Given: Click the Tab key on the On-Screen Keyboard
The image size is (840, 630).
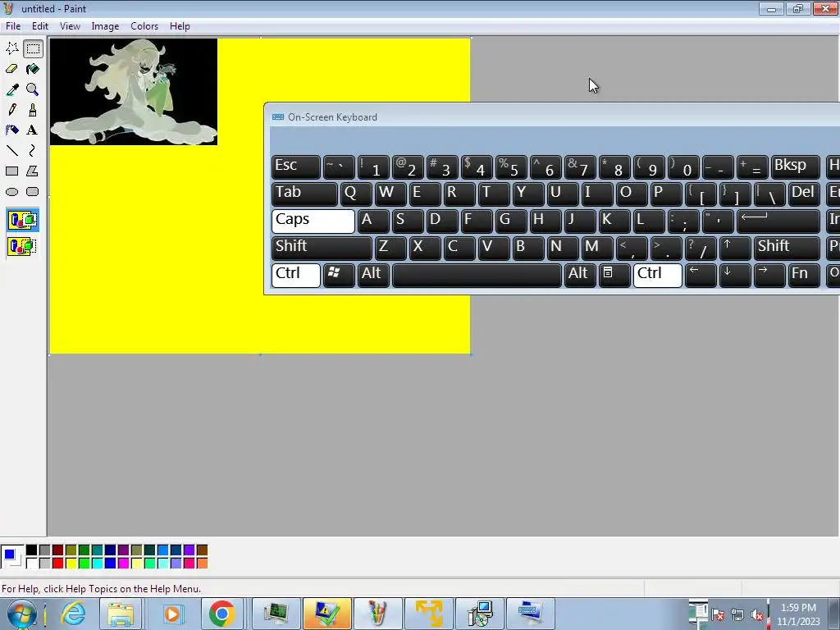Looking at the screenshot, I should point(304,194).
